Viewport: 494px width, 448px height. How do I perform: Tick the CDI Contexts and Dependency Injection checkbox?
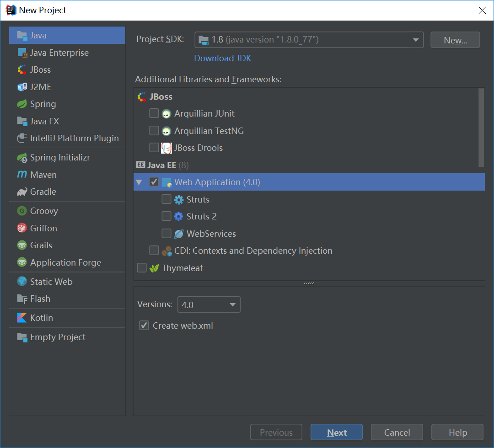coord(154,251)
